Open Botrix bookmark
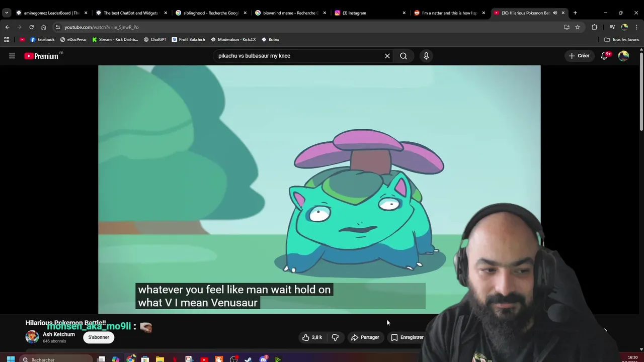 tap(270, 39)
